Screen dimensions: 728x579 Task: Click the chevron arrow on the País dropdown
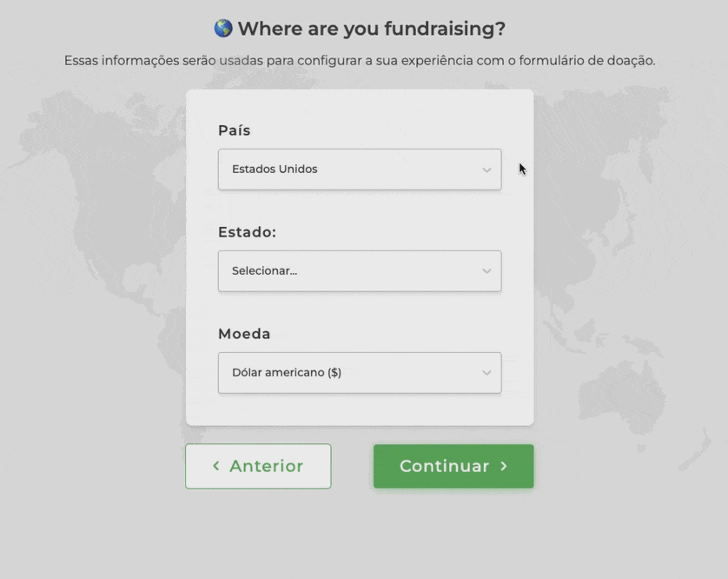tap(487, 169)
